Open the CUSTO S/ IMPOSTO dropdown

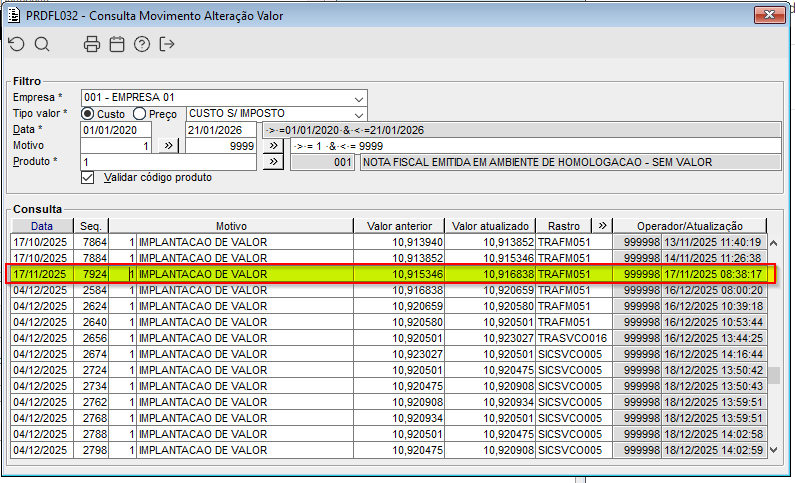(358, 114)
